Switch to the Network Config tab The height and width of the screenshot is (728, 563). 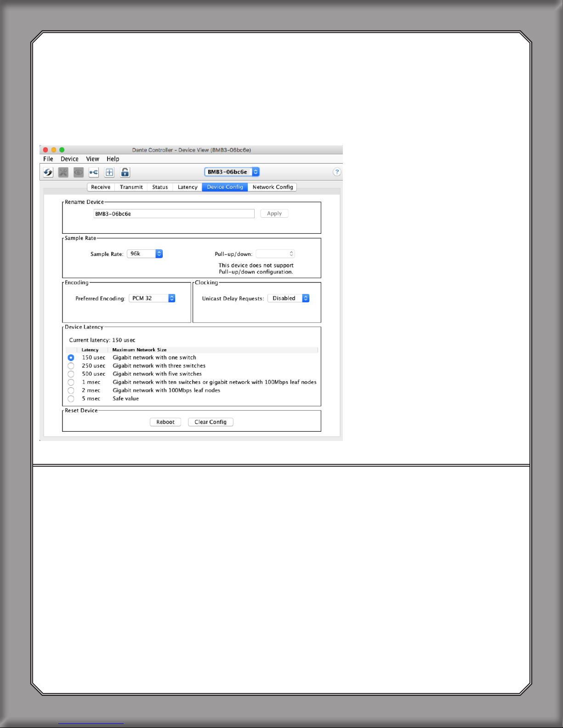[273, 187]
